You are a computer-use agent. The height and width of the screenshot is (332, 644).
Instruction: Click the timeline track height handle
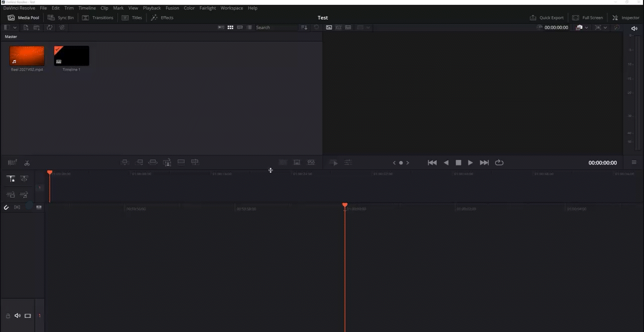(271, 171)
